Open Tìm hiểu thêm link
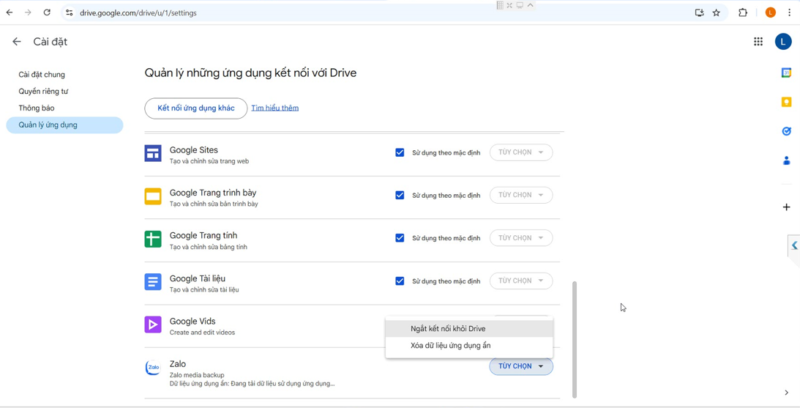The width and height of the screenshot is (800, 408). click(275, 108)
